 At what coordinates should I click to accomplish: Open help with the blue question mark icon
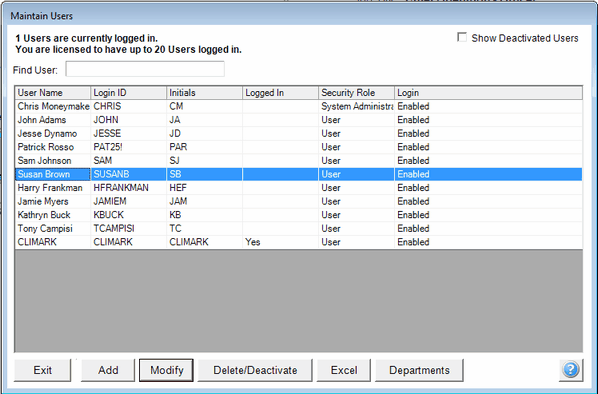[571, 370]
